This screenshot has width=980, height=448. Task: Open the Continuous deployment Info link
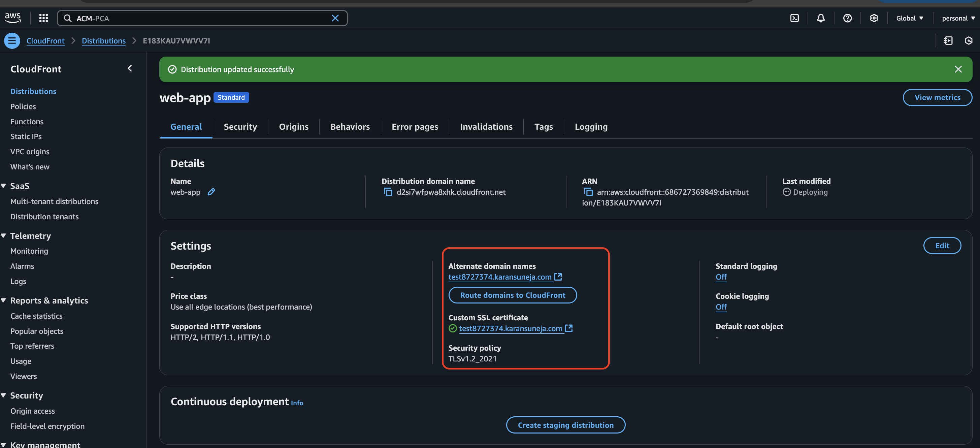297,403
